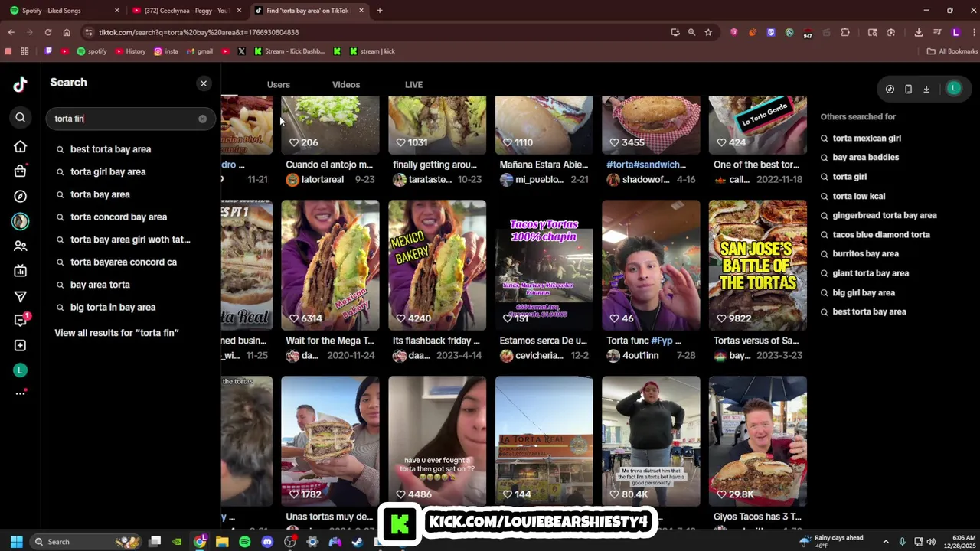The image size is (980, 551).
Task: Open 'Tacos y Tortas 100% chapin' video
Action: coord(544,265)
